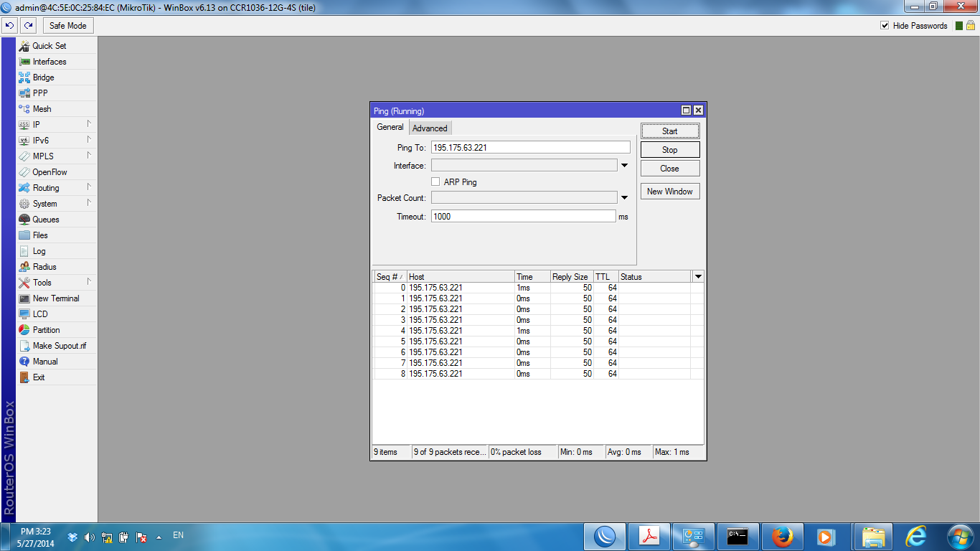This screenshot has height=551, width=980.
Task: Open the Windows Start menu orb
Action: [960, 537]
